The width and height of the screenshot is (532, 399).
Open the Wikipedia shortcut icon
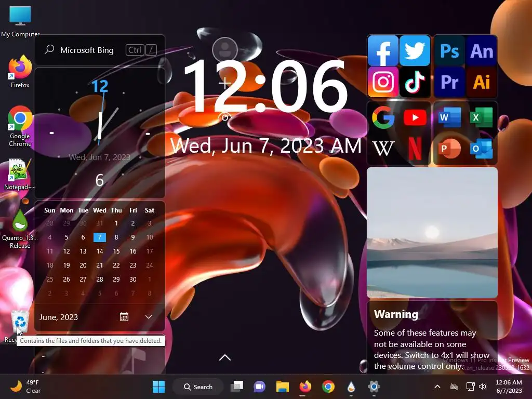coord(383,148)
